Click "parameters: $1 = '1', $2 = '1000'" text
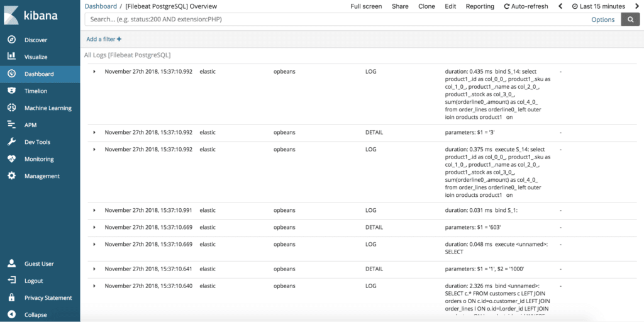The image size is (644, 322). coord(485,269)
